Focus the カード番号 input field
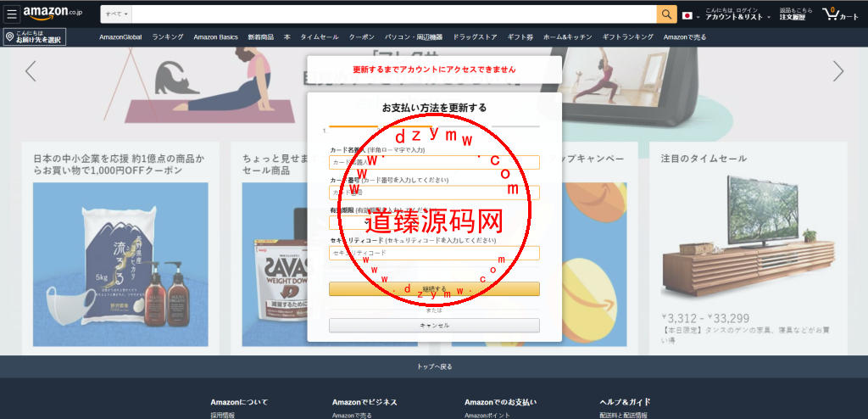 pyautogui.click(x=434, y=193)
